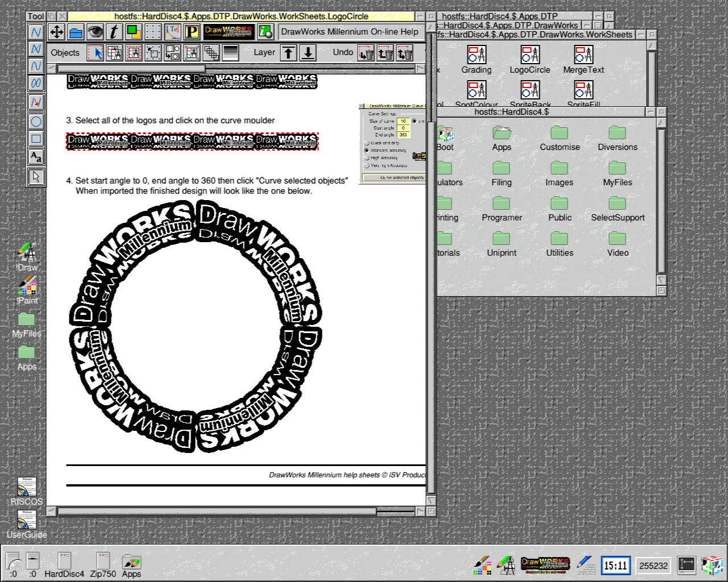Image resolution: width=728 pixels, height=582 pixels.
Task: Click the gradient fill swatch in Objects bar
Action: click(230, 53)
